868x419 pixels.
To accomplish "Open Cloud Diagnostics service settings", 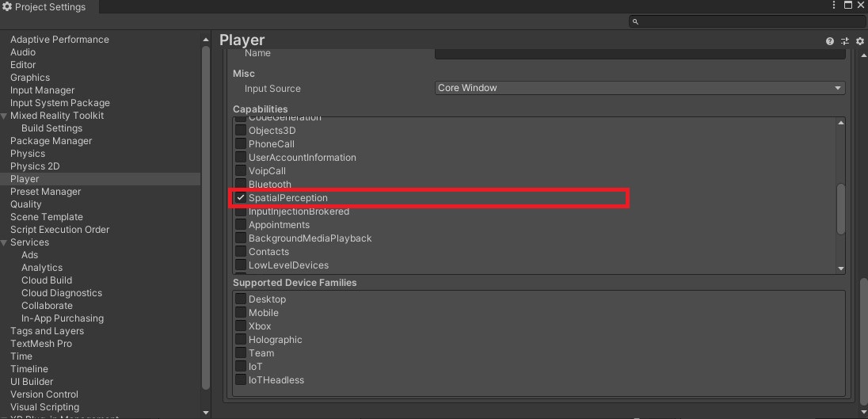I will pyautogui.click(x=62, y=293).
